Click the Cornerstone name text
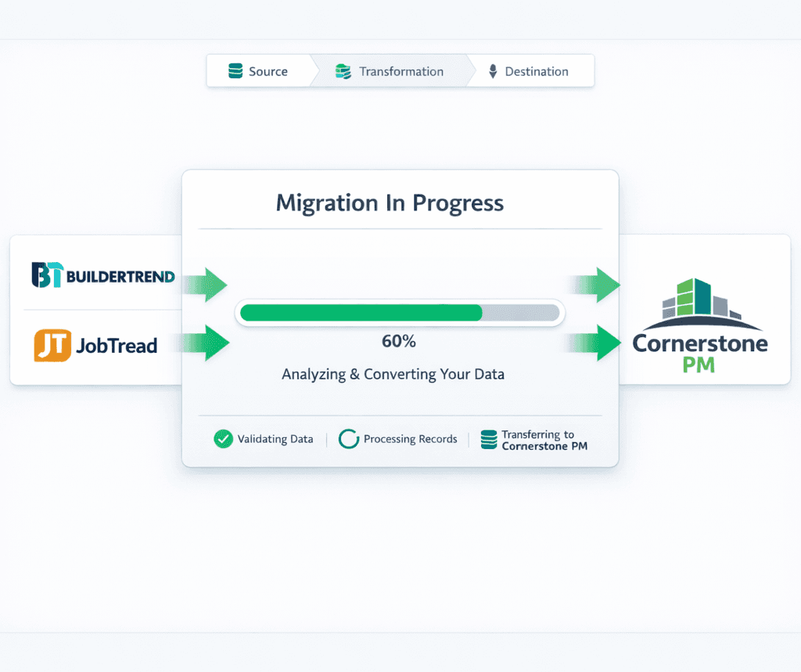This screenshot has height=672, width=801. [x=700, y=343]
